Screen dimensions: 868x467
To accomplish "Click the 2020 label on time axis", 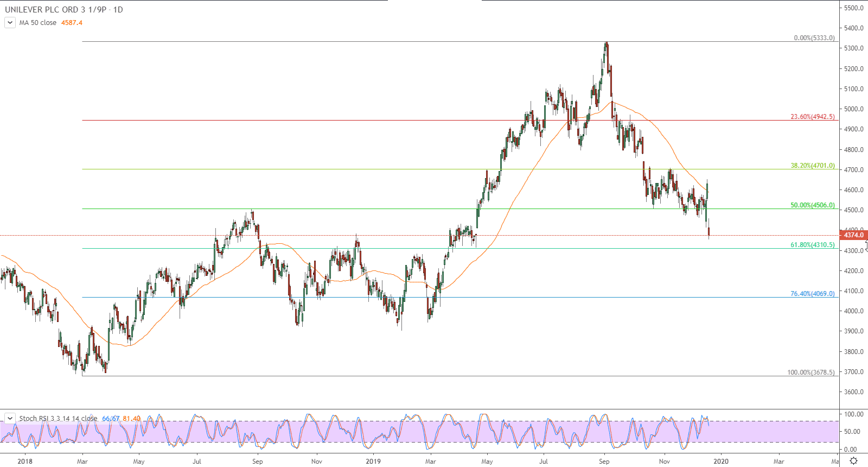I will (721, 462).
